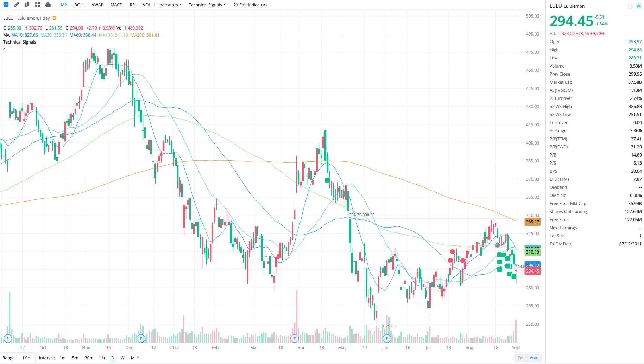This screenshot has height=364, width=644.
Task: Click the Edit Indicators gear icon
Action: (236, 5)
